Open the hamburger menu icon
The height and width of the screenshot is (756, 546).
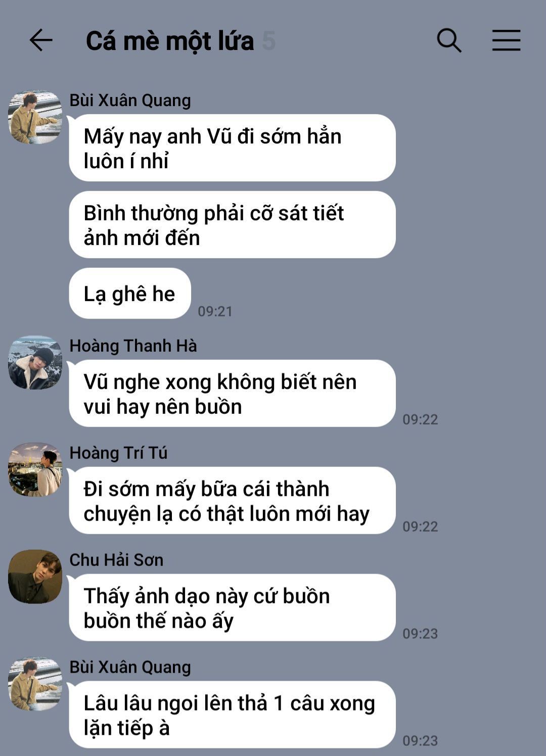(506, 40)
